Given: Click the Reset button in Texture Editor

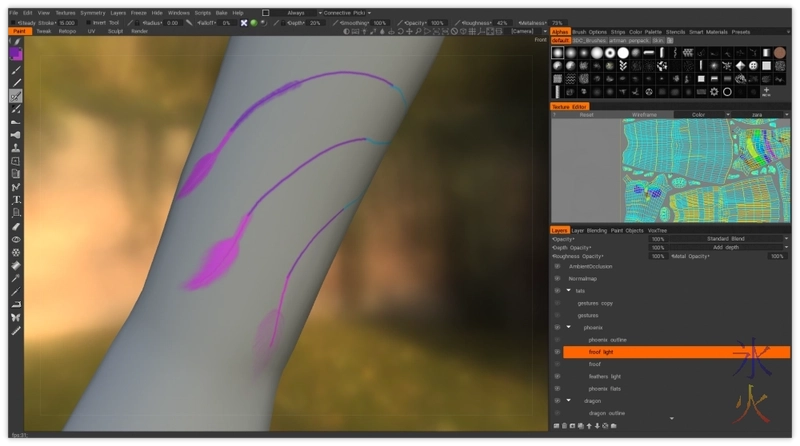Looking at the screenshot, I should click(588, 114).
